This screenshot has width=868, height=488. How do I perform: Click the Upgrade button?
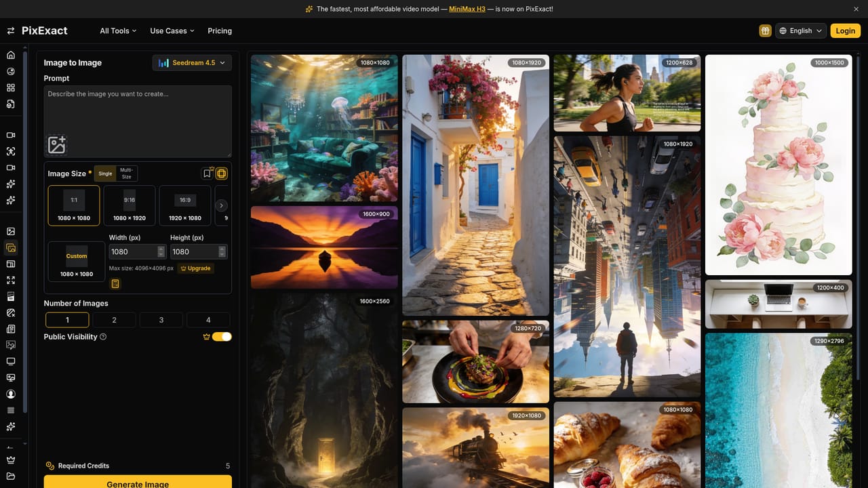[196, 268]
